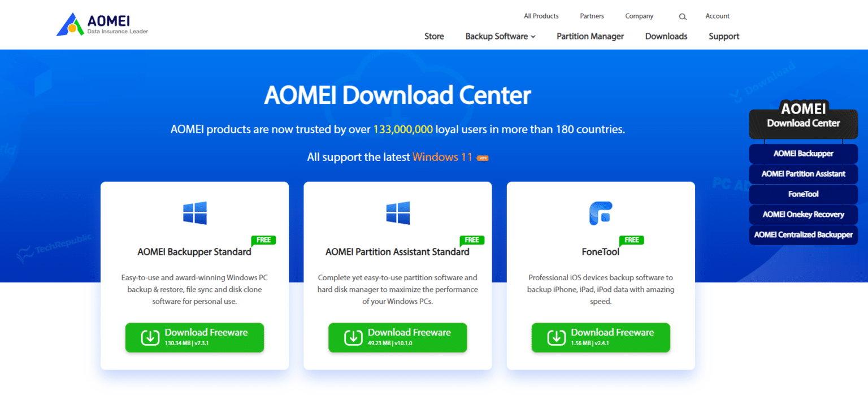The height and width of the screenshot is (405, 868).
Task: Click the Windows logo above AOMEI Backupper Standard
Action: tap(194, 213)
